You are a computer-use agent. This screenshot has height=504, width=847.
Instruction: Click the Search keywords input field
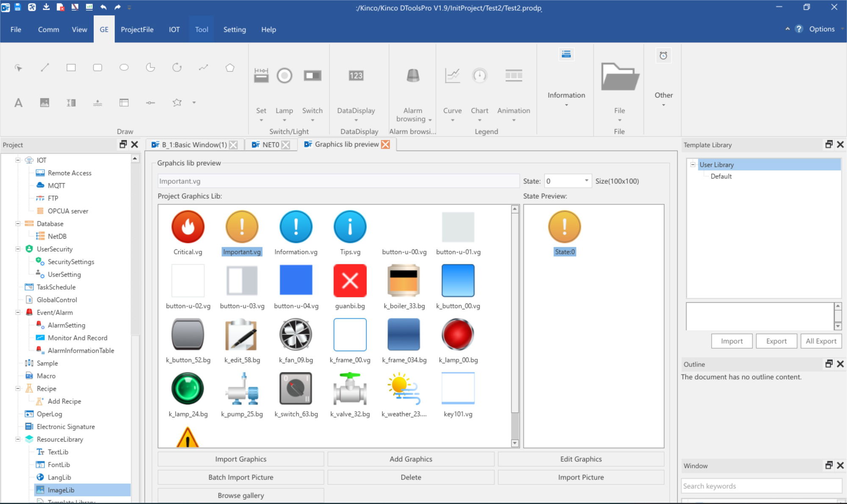pos(761,486)
